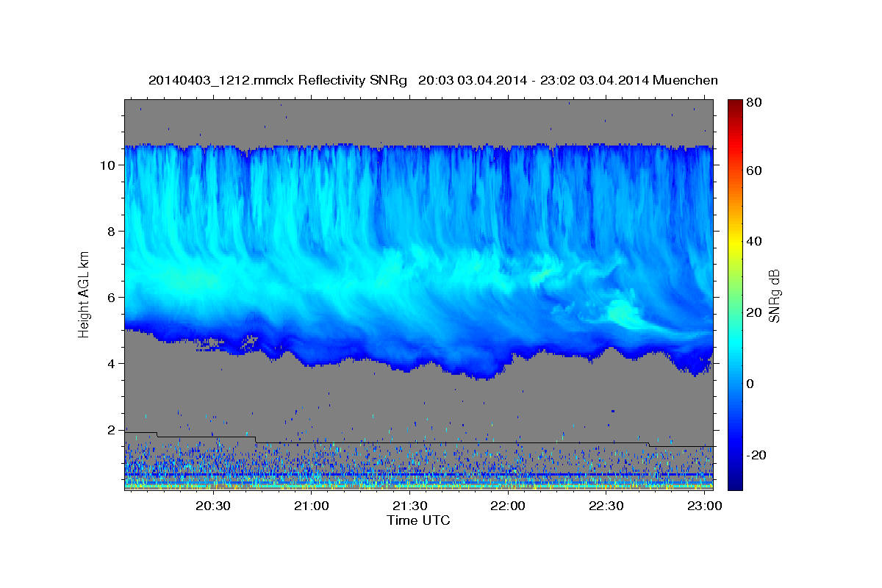Click the dark blue bottom of the colorbar
This screenshot has height=588, width=882.
(735, 481)
